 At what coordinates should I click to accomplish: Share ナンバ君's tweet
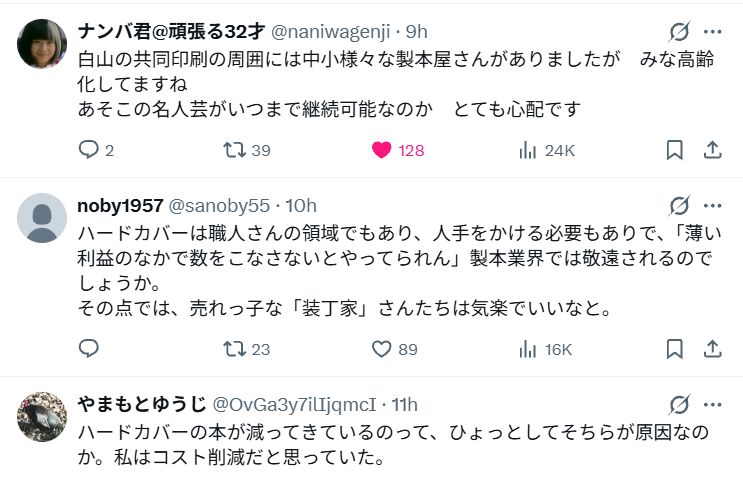pos(712,150)
